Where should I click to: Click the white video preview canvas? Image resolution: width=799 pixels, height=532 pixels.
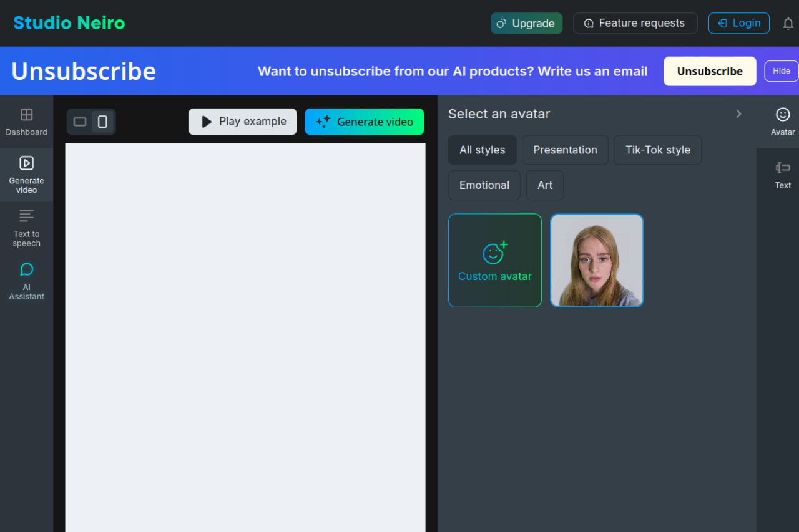(x=245, y=337)
